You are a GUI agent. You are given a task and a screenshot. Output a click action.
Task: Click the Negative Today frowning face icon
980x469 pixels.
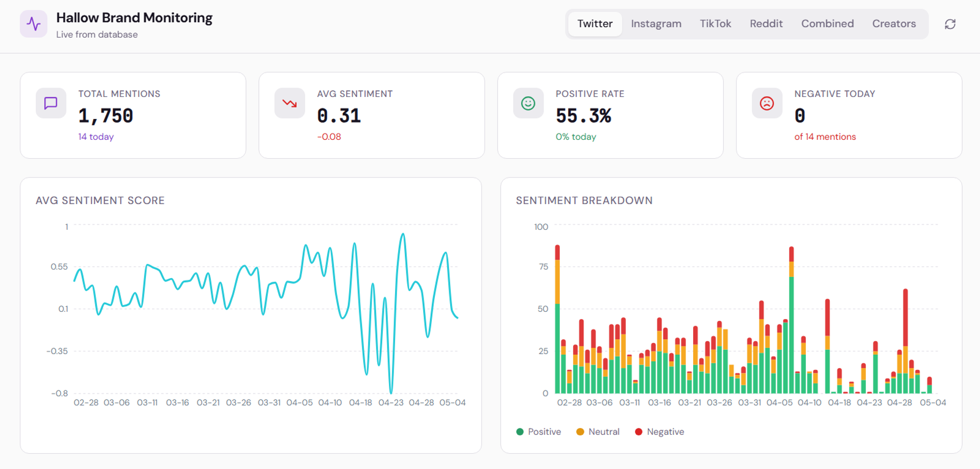coord(767,103)
